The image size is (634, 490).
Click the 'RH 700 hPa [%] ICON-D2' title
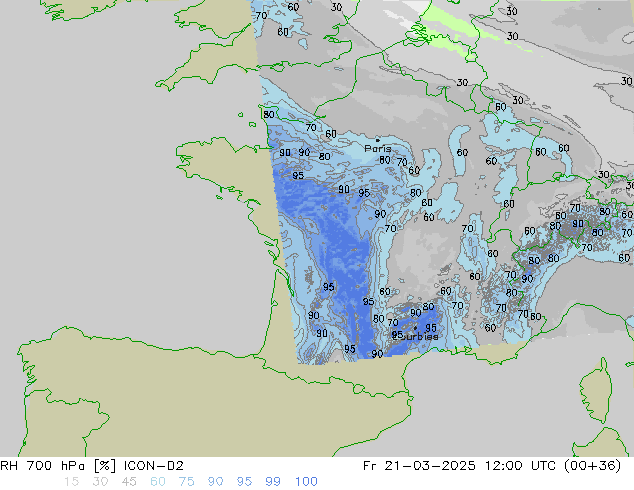pyautogui.click(x=92, y=466)
